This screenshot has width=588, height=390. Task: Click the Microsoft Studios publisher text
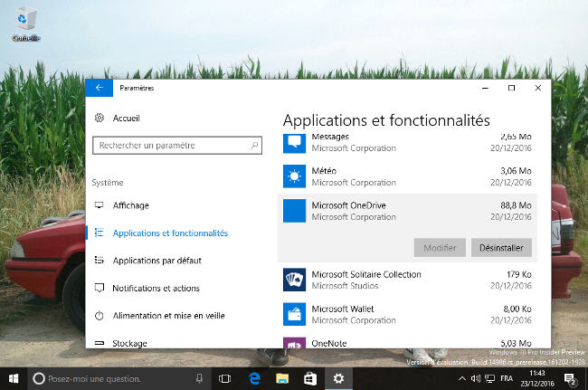[x=345, y=286]
